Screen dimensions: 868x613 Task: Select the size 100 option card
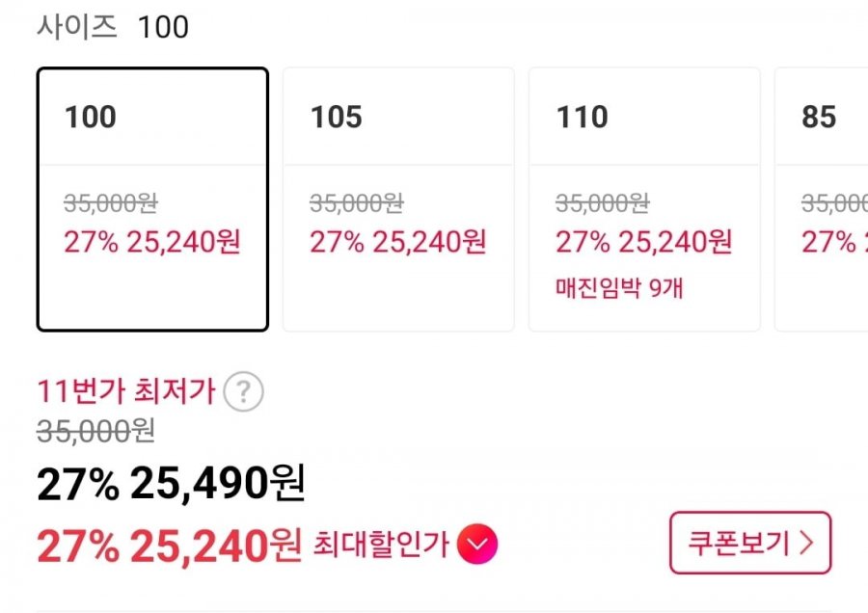[x=152, y=200]
